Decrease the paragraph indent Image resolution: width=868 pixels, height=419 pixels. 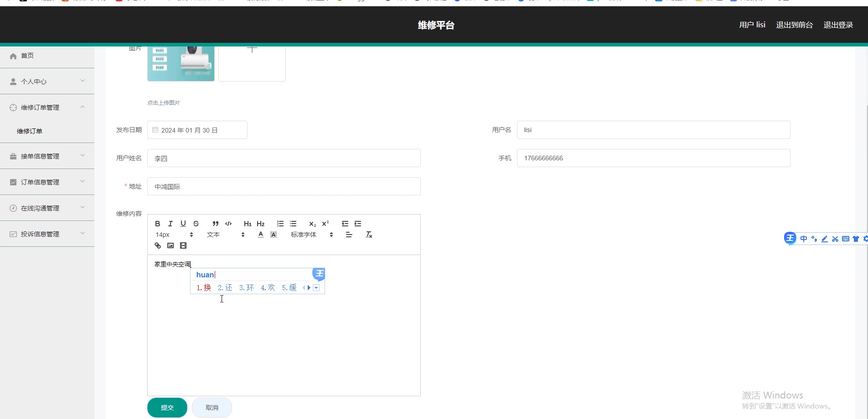click(345, 224)
